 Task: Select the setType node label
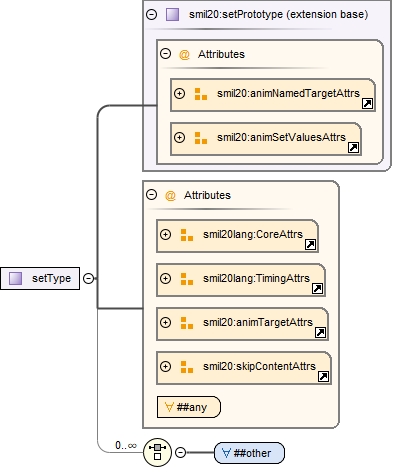click(51, 278)
